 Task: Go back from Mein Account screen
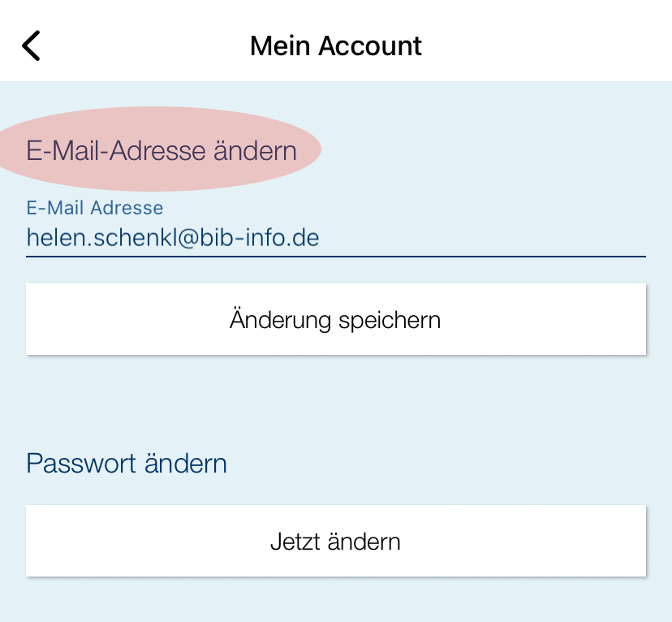click(31, 45)
